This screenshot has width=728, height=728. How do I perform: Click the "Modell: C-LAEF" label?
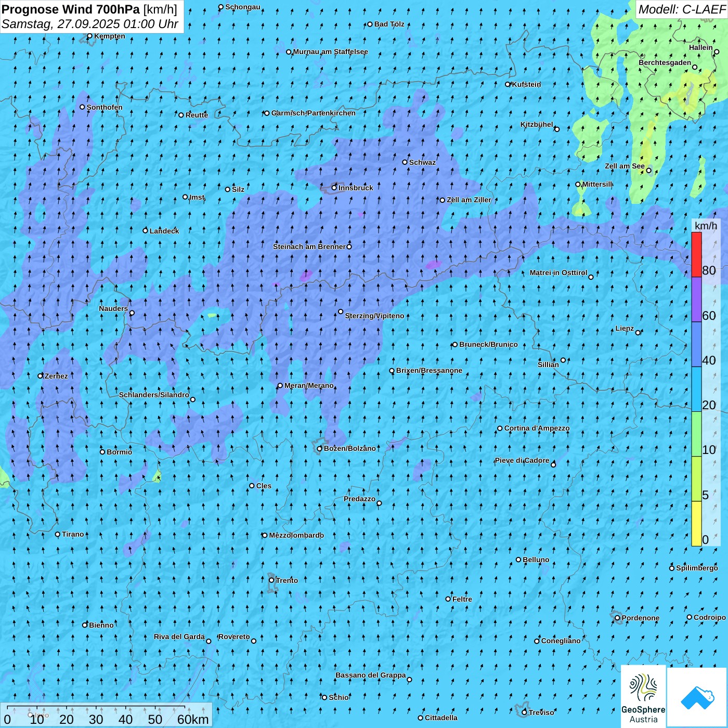tap(682, 9)
